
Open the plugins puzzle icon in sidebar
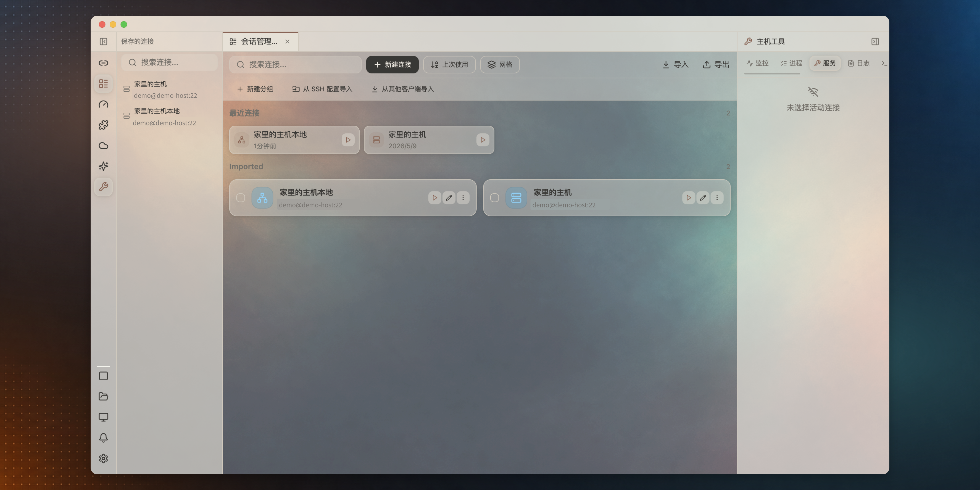coord(104,125)
